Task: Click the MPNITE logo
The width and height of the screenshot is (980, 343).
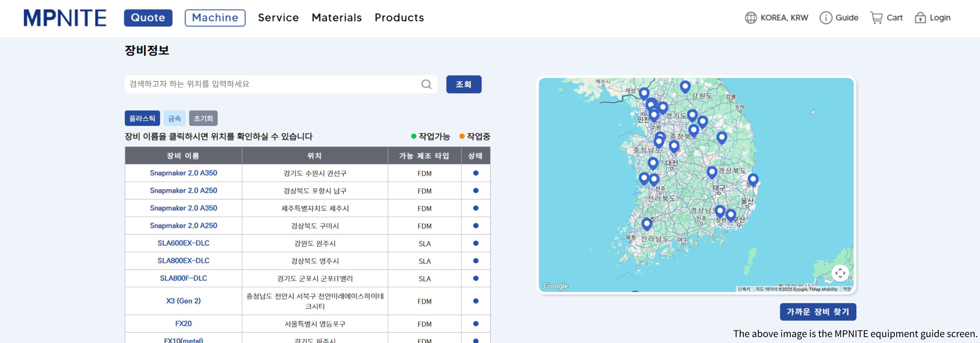Action: coord(65,18)
